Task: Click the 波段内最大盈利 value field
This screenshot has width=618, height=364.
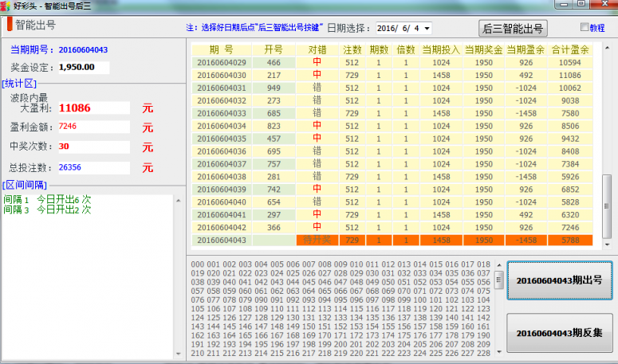Action: (x=93, y=108)
